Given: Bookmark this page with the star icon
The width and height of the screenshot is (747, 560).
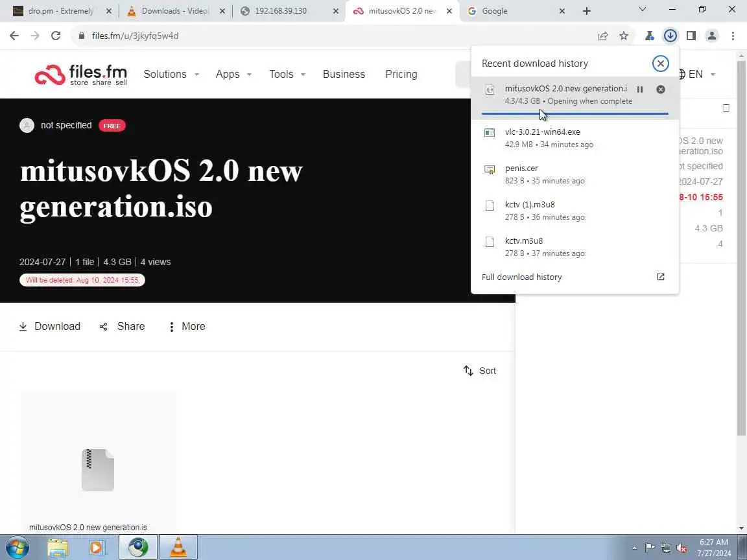Looking at the screenshot, I should [x=624, y=36].
